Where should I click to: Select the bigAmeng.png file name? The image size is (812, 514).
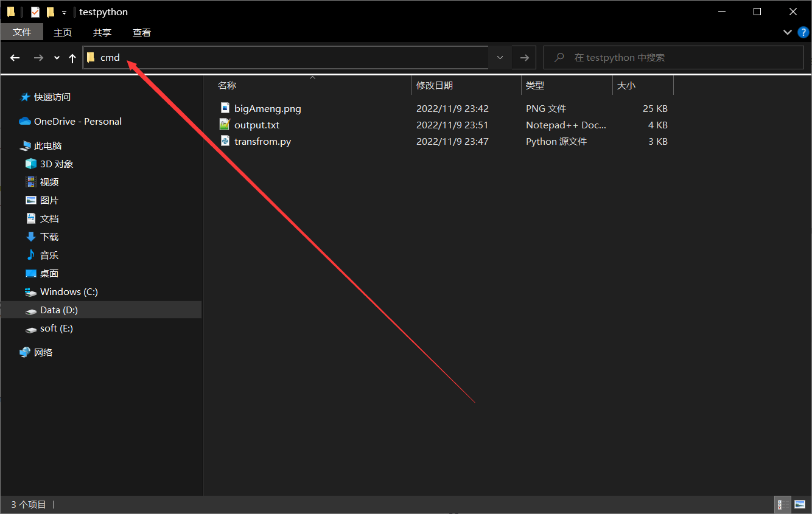[268, 109]
